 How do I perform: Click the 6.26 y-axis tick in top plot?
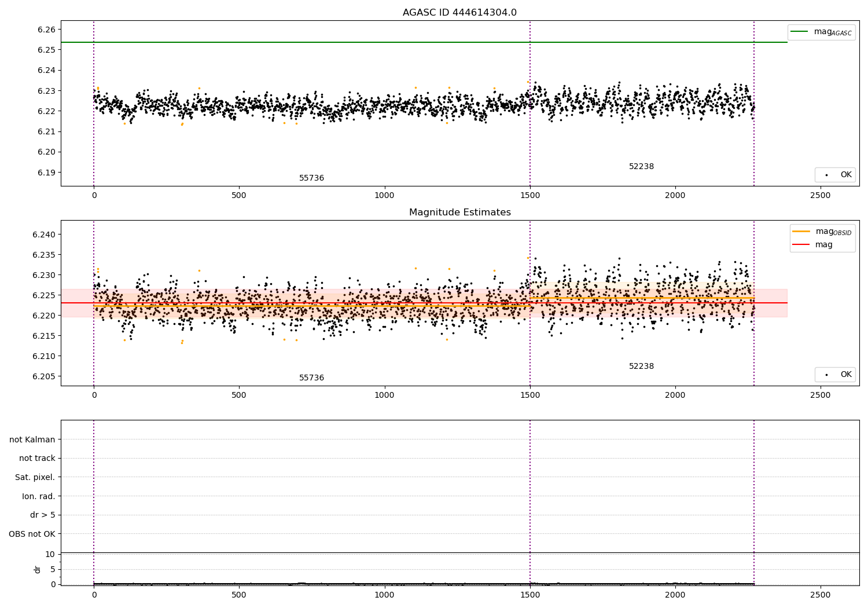[x=46, y=30]
